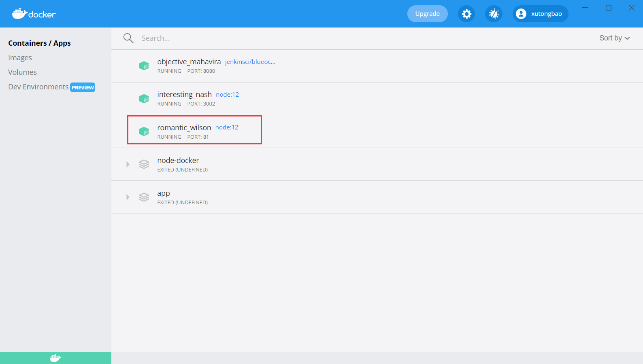Click PORT: 81 text
This screenshot has height=364, width=643.
[198, 137]
